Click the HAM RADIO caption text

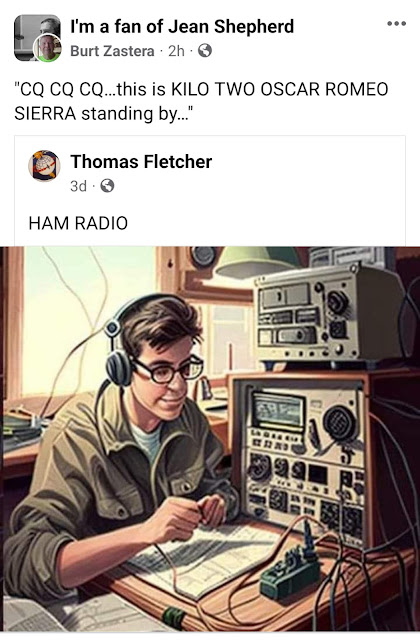[78, 223]
